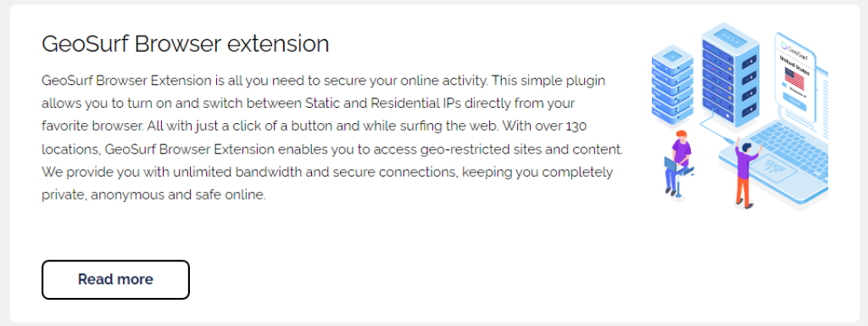Click the seated person with laptop
The image size is (868, 326).
point(679,164)
